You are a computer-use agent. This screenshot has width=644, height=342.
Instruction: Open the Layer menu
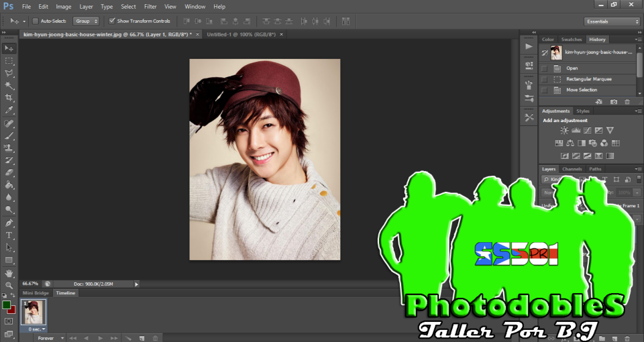[x=86, y=7]
